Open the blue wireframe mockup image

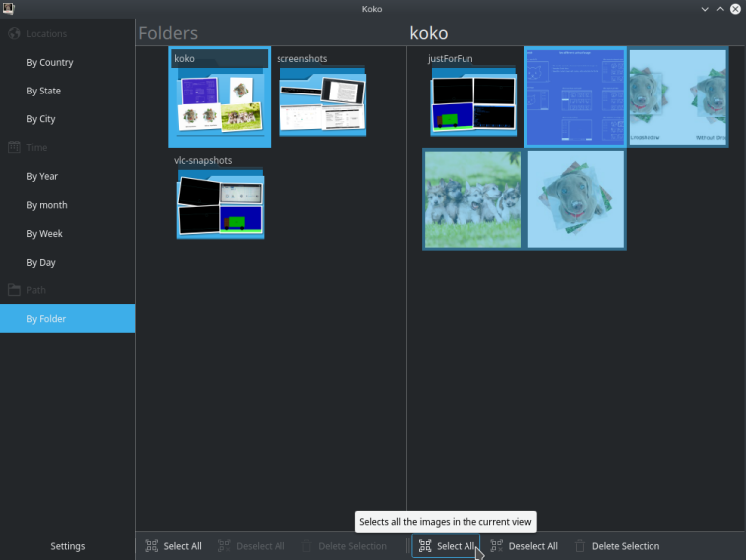coord(575,97)
